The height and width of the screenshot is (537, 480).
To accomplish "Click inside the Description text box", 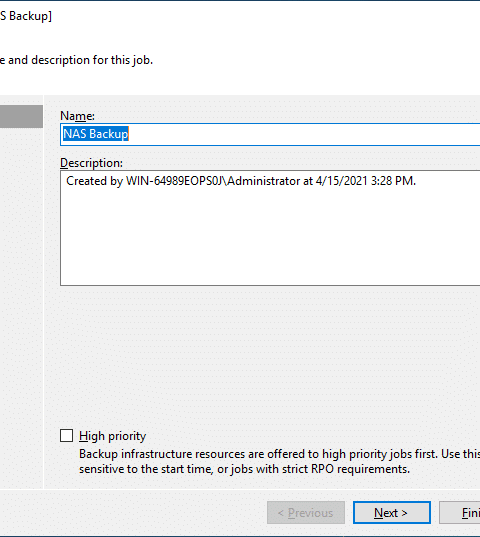I will point(270,228).
